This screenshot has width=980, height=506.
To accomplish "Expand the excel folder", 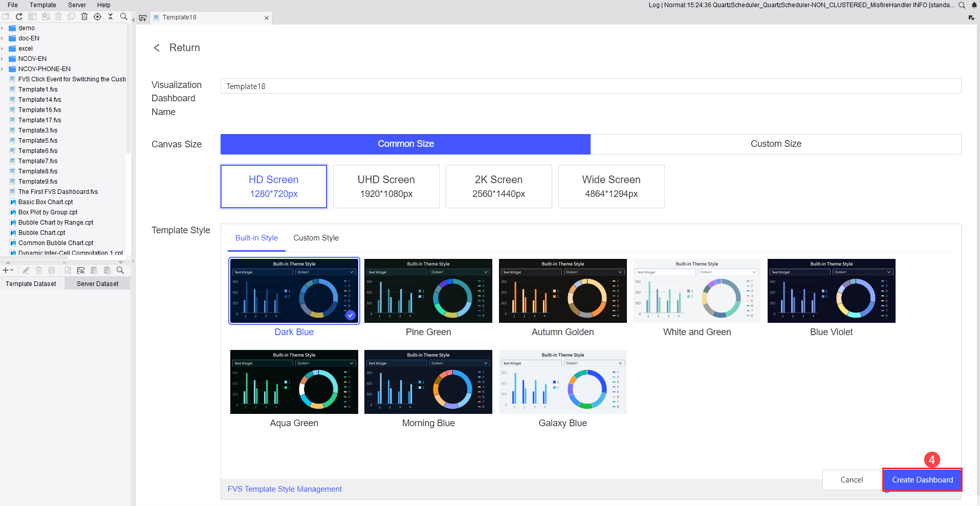I will click(3, 49).
